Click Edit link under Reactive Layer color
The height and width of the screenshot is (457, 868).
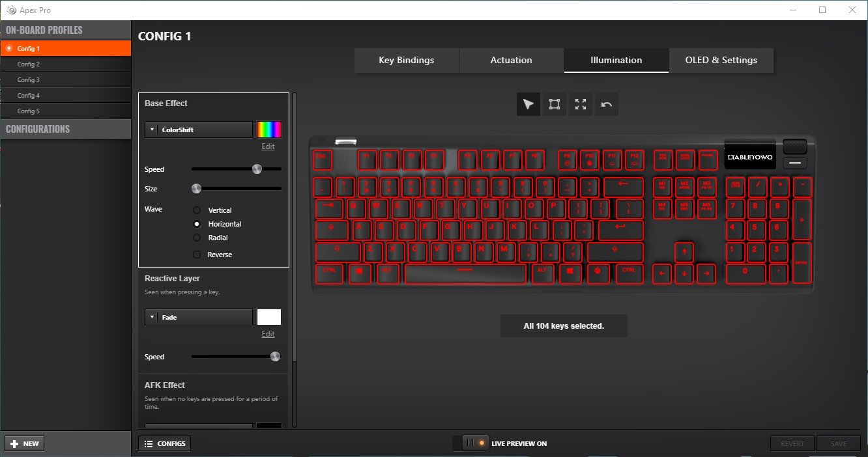268,334
